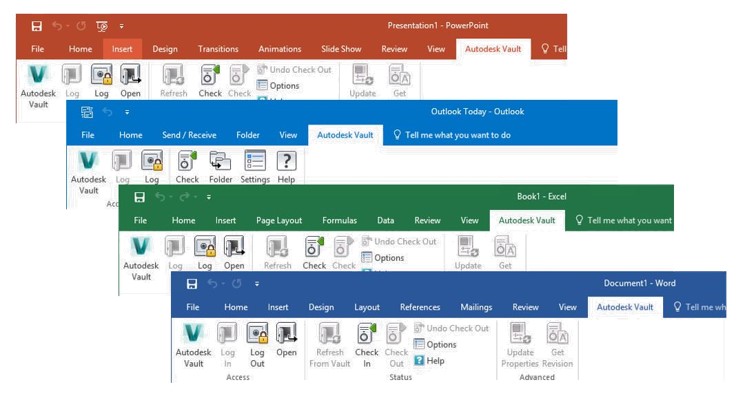This screenshot has height=400, width=745.
Task: Expand Quick Access Toolbar dropdown in Excel
Action: click(209, 197)
